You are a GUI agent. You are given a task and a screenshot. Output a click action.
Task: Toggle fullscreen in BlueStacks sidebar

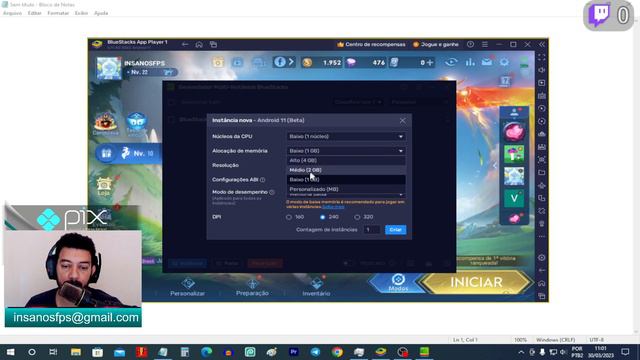pyautogui.click(x=542, y=58)
